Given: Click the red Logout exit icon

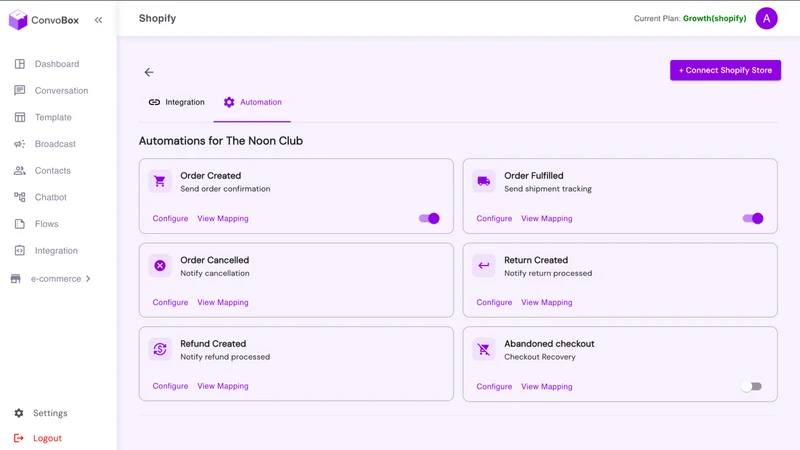Looking at the screenshot, I should pos(19,438).
